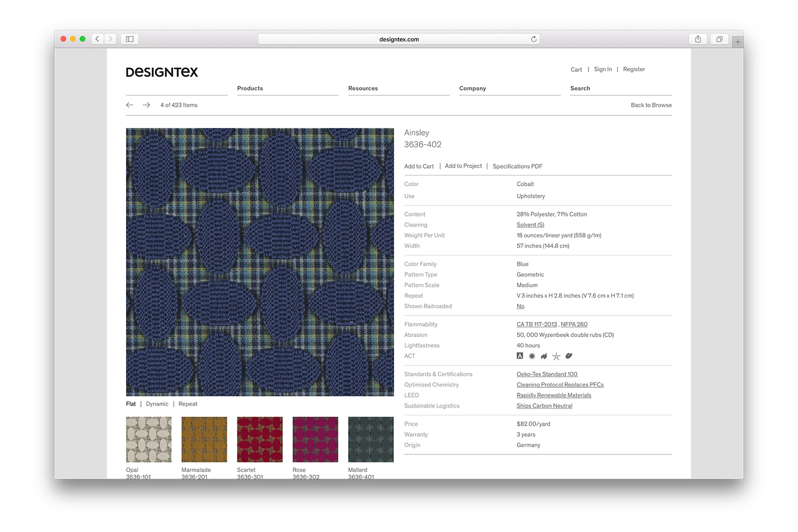Viewport: 798px width, 532px height.
Task: Pick the Marmalade 3636-201 swatch
Action: (204, 439)
